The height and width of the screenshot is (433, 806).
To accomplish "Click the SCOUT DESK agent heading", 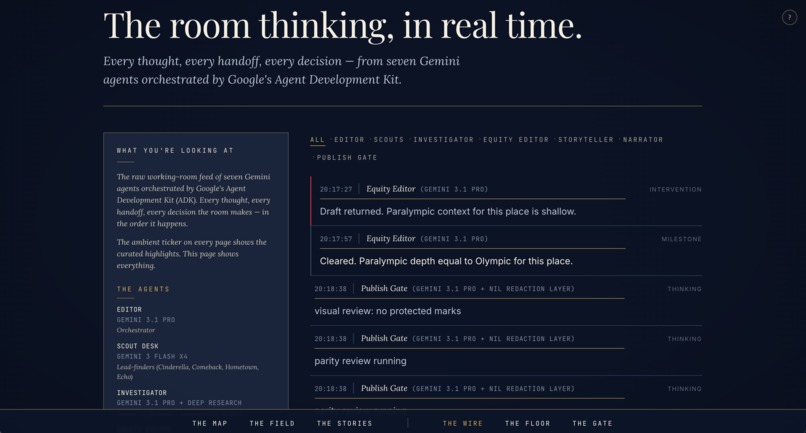I will [x=137, y=346].
